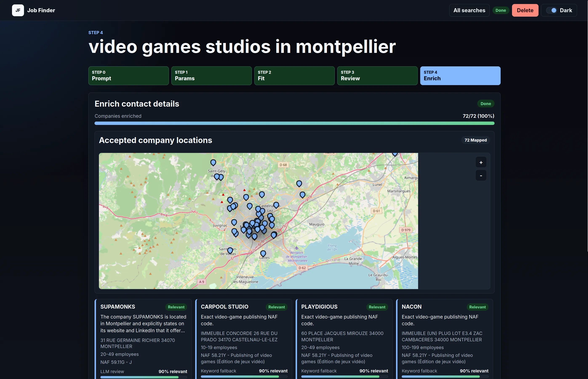
Task: Click the Job Finder title
Action: click(x=41, y=10)
